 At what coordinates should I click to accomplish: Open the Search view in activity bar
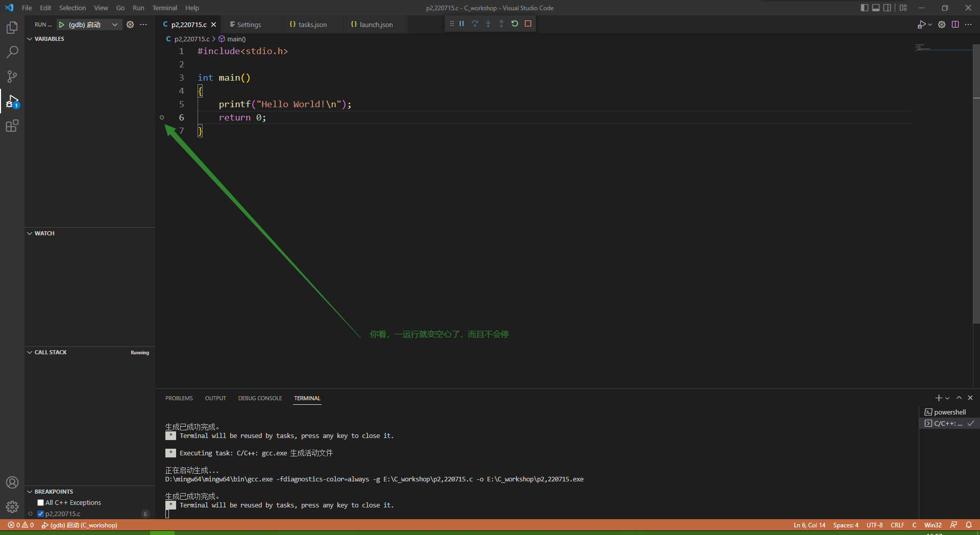click(x=12, y=52)
